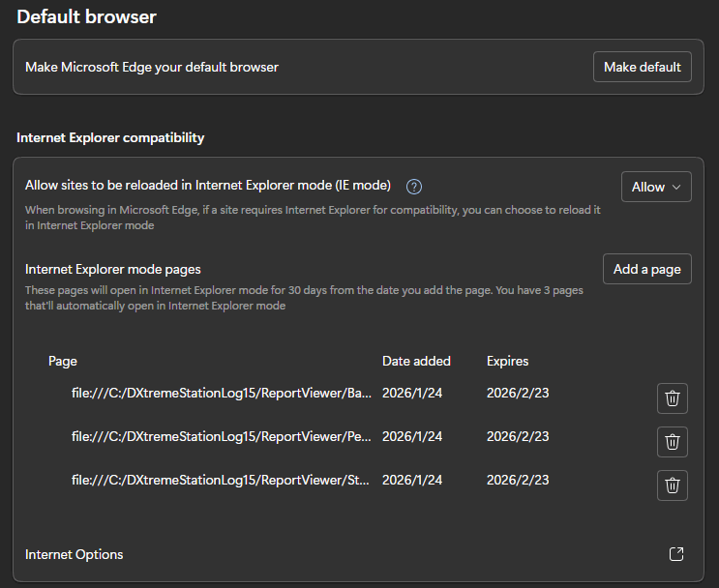Click the Make Microsoft Edge your default browser text
Screen dimensions: 719x588
[x=152, y=67]
